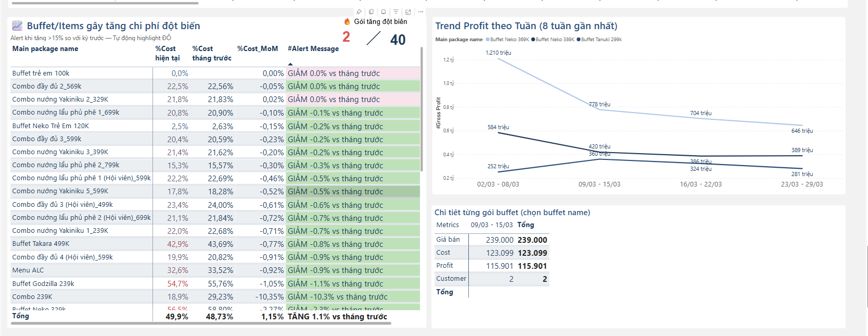Sort table by %Cost_MoM column header
This screenshot has width=868, height=336.
tap(258, 49)
